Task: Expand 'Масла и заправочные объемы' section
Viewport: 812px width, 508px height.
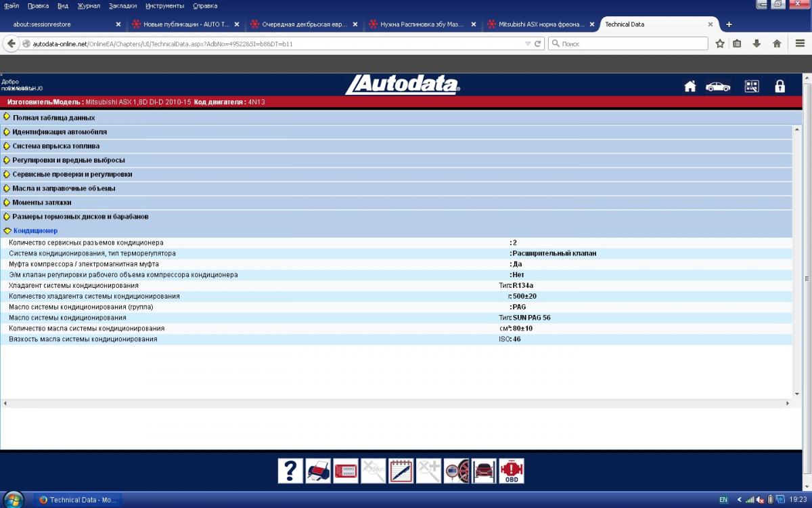Action: point(64,188)
